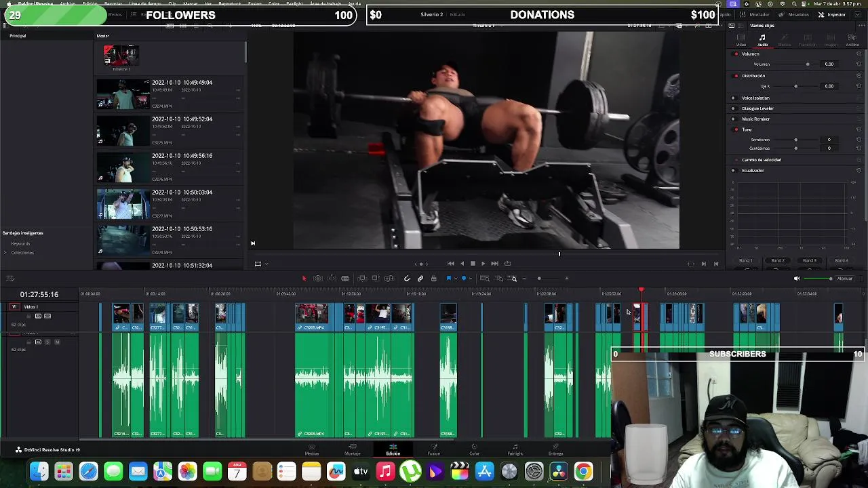Screen dimensions: 868x488
Task: Toggle the position lock padlock icon
Action: pyautogui.click(x=433, y=279)
